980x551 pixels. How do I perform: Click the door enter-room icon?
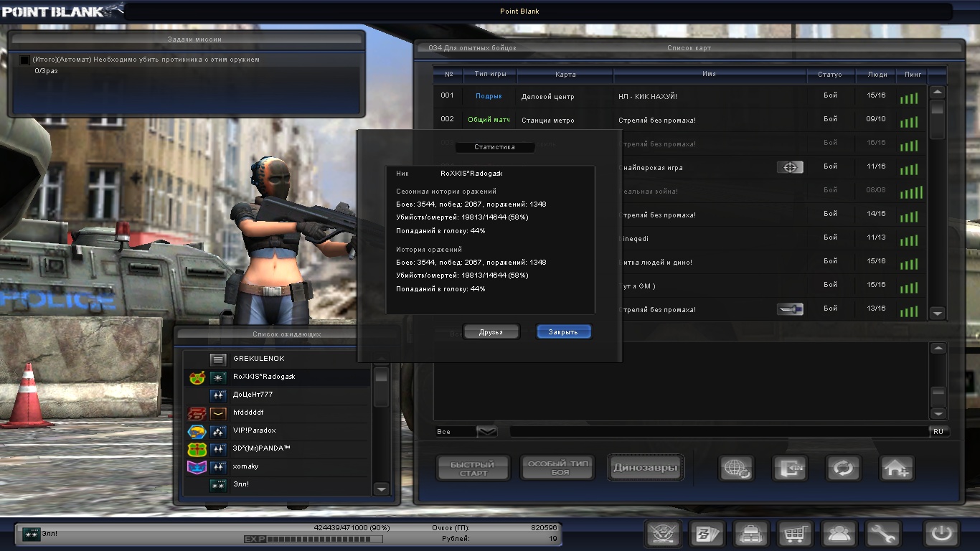(x=790, y=468)
